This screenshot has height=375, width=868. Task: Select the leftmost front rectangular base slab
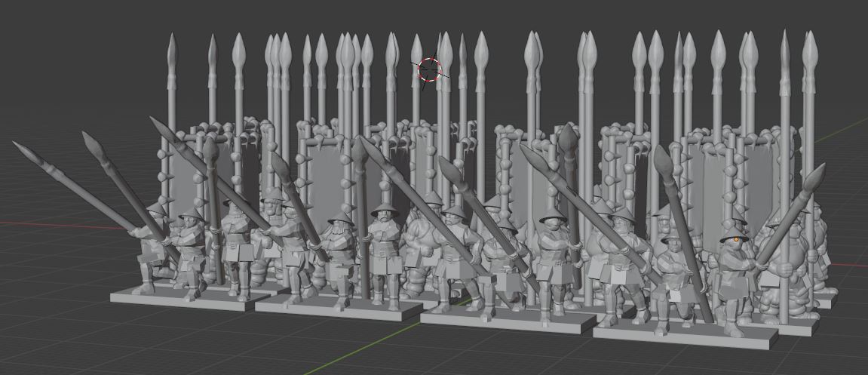[x=189, y=300]
